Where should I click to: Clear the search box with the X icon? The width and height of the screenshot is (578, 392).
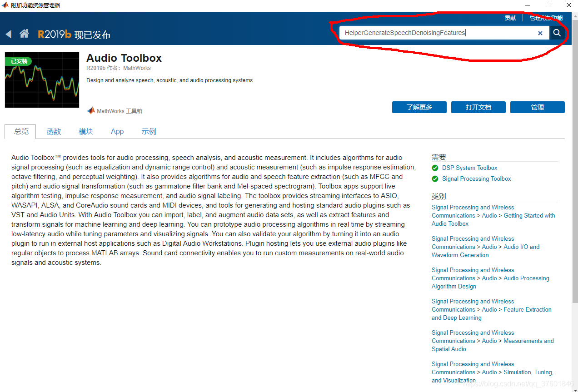click(540, 33)
